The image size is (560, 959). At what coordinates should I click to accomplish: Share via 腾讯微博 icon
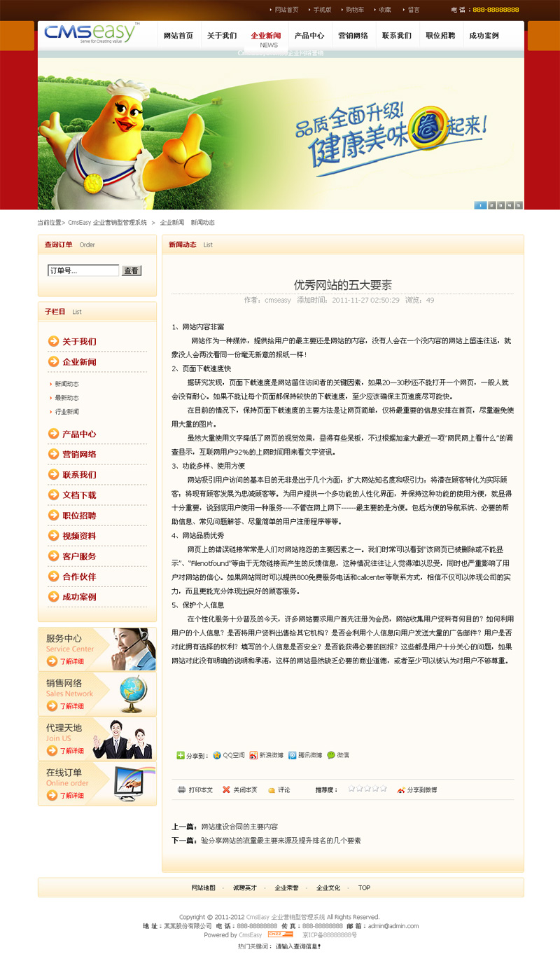[293, 755]
